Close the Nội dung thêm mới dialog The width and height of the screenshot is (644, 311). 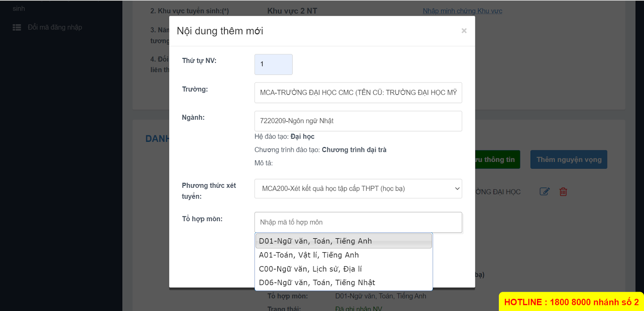(x=464, y=31)
